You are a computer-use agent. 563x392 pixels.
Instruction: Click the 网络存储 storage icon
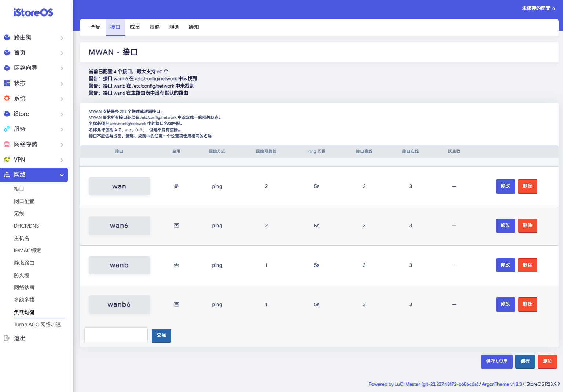[7, 144]
